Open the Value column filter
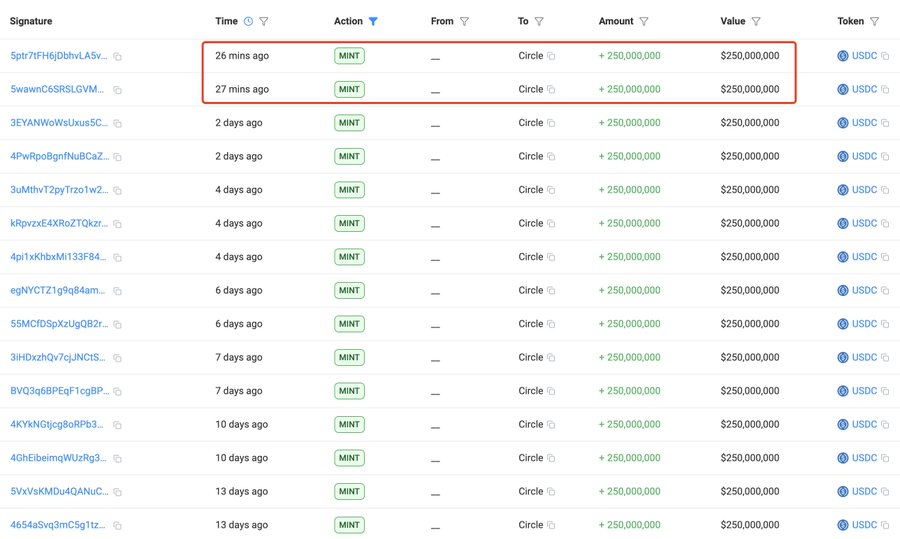900x539 pixels. coord(755,21)
